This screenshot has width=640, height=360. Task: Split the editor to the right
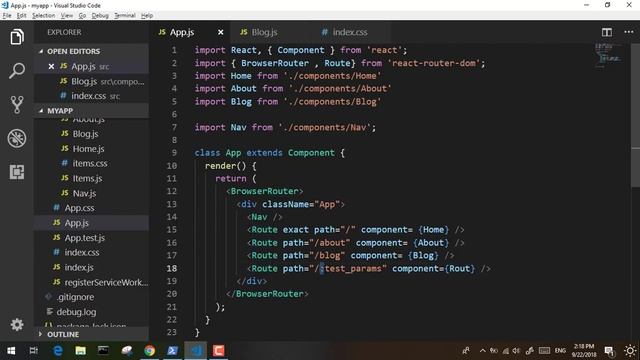(607, 32)
